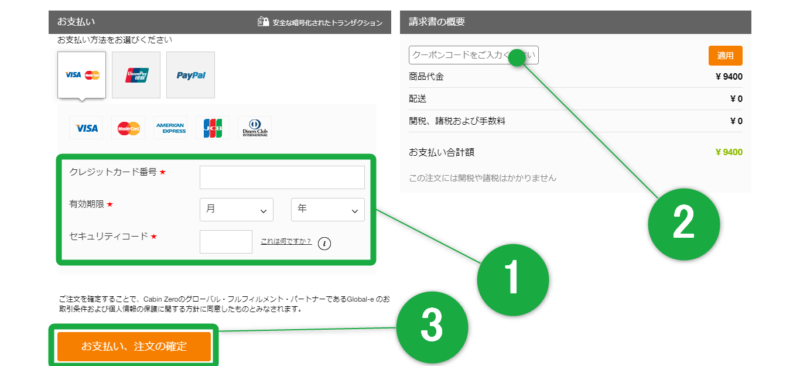
Task: Click the 有効期限 label
Action: [87, 204]
